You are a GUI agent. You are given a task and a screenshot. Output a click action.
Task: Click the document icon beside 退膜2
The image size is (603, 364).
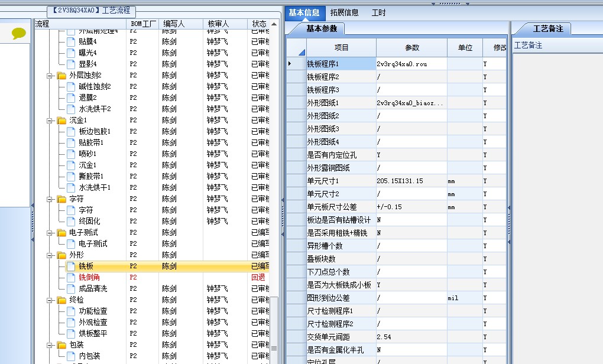pos(71,97)
